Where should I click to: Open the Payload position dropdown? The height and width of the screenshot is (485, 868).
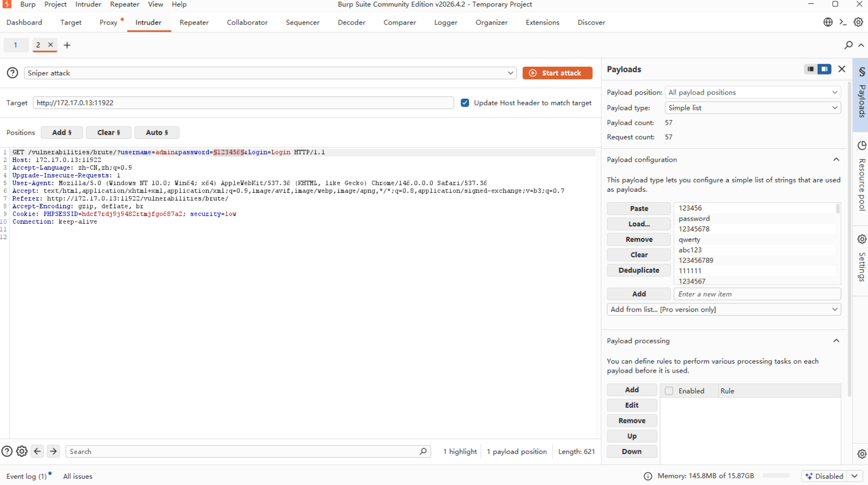(x=753, y=92)
